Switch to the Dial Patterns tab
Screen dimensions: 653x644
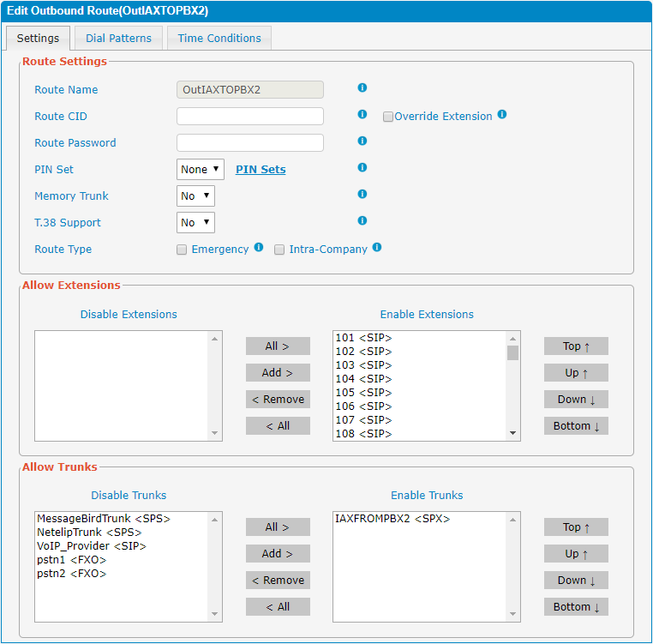click(x=118, y=38)
